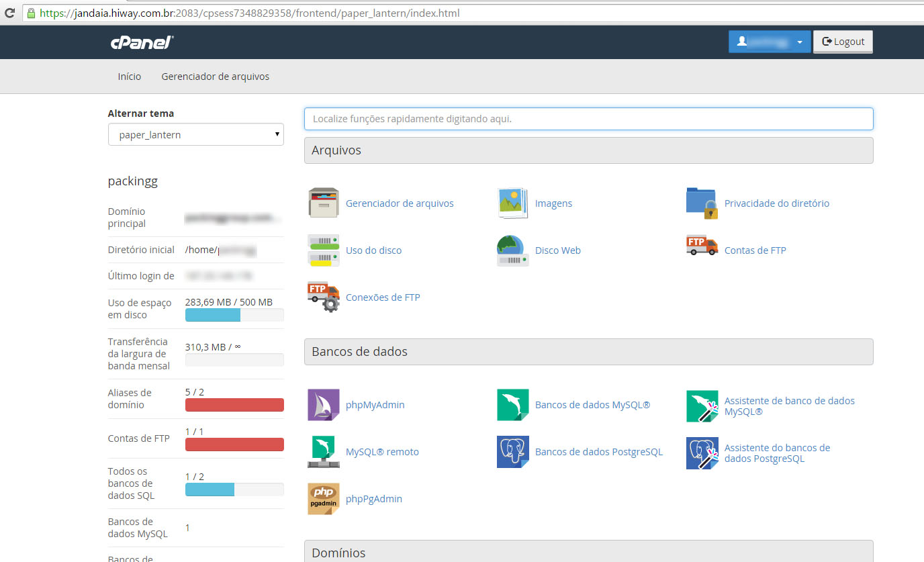Open the Assistente do bancos de dados PostgreSQL icon
The image size is (924, 562).
(x=702, y=453)
